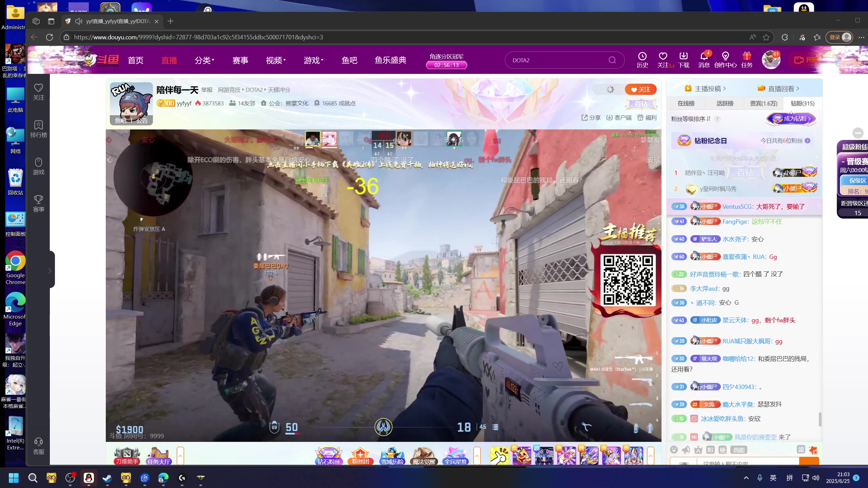
Task: Open 赛事 trophy icon in sidebar
Action: [38, 204]
